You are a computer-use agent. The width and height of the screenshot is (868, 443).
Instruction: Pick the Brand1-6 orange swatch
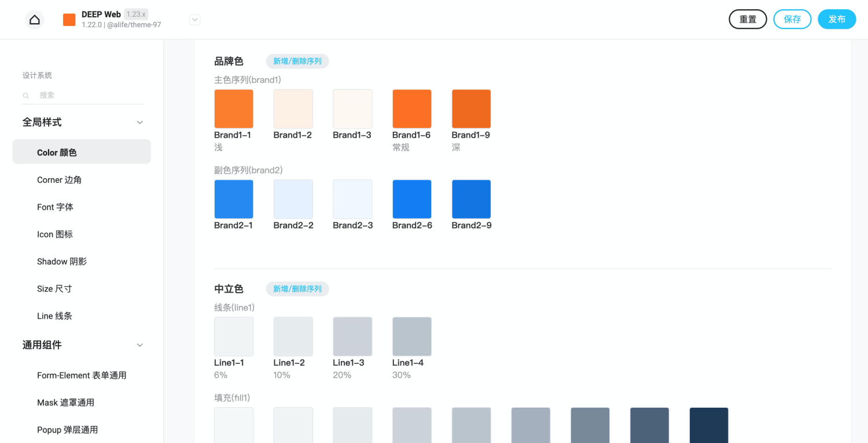point(412,109)
